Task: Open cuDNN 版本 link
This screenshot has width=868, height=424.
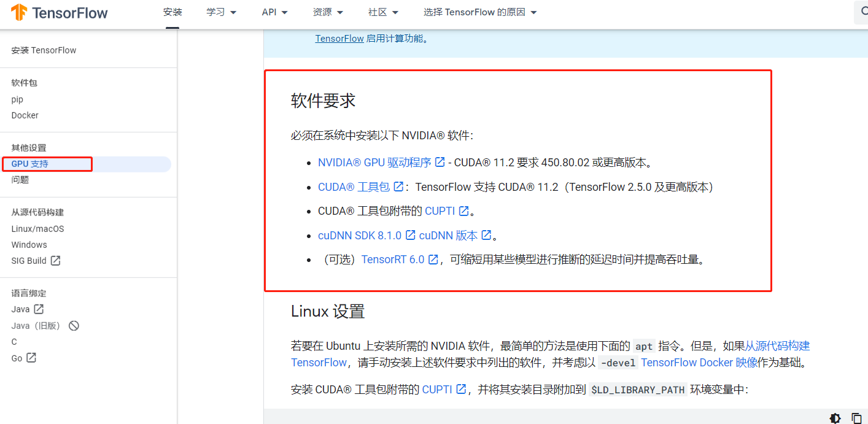Action: (448, 235)
